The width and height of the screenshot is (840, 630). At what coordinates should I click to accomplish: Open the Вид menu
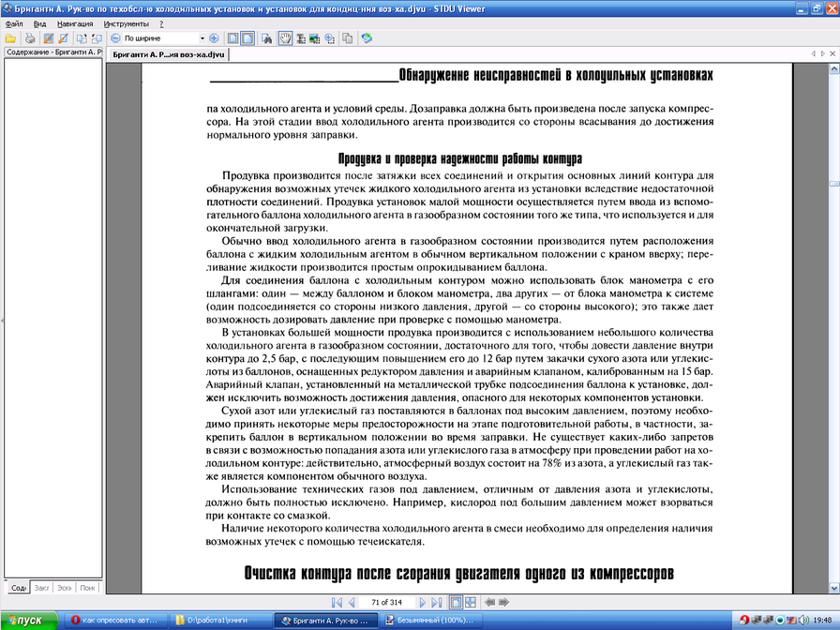point(39,24)
